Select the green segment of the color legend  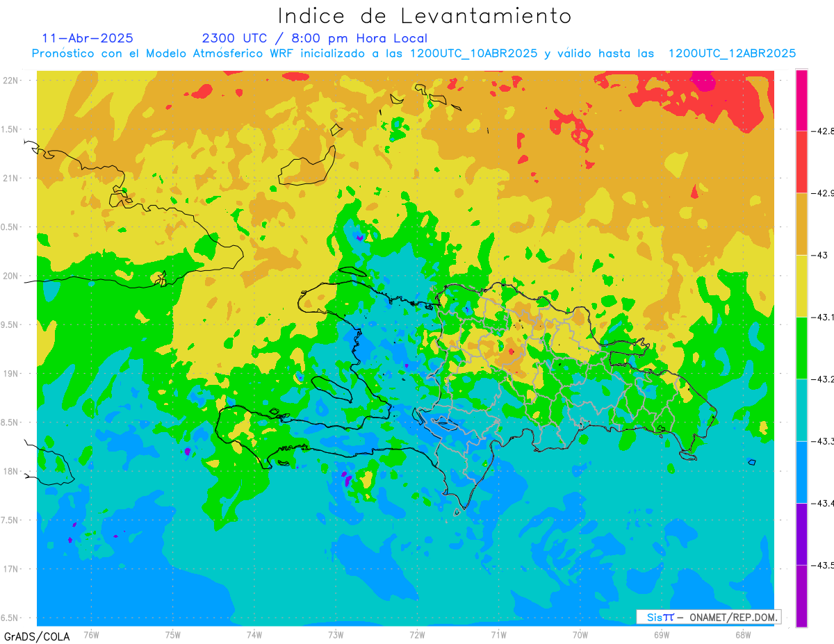tap(801, 347)
